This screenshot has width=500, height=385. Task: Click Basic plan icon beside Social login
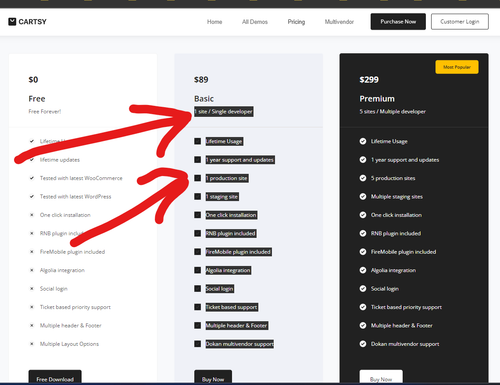coord(198,289)
